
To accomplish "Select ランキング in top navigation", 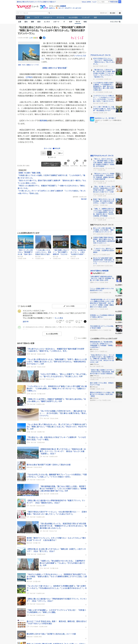I will (x=86, y=17).
